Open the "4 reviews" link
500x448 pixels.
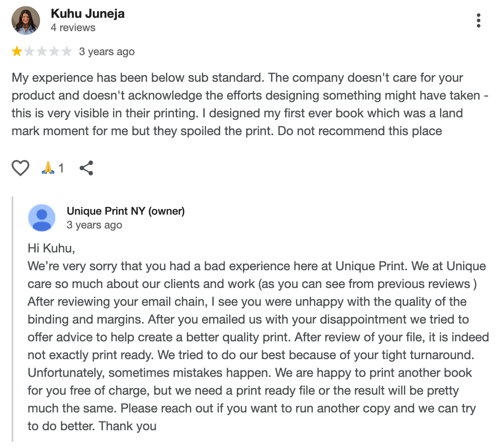pos(73,28)
